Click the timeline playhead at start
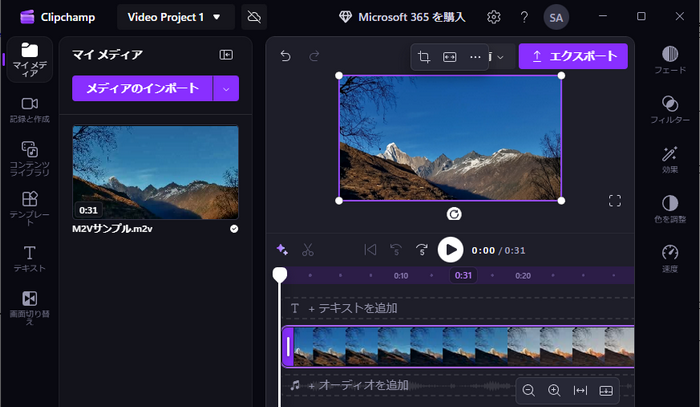700x407 pixels. click(280, 275)
